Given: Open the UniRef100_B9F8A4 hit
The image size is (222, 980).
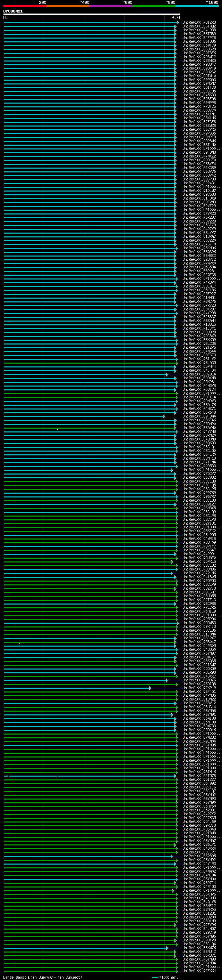Looking at the screenshot, I should pos(199,416).
